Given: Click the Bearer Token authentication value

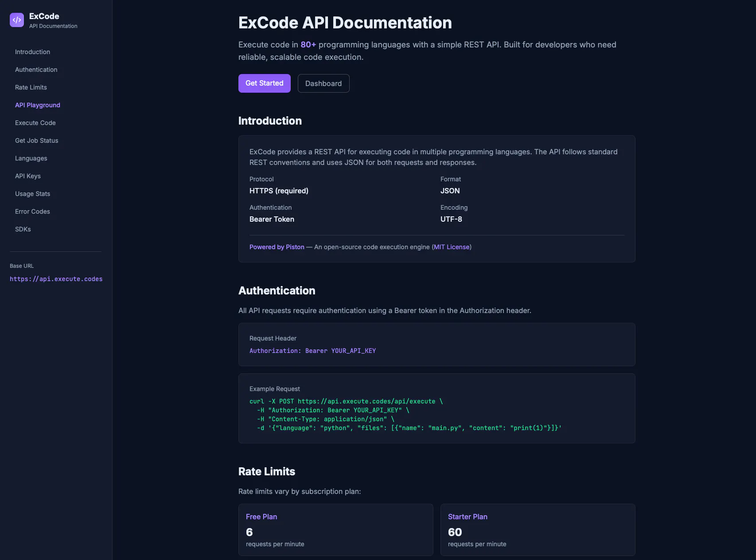Looking at the screenshot, I should pyautogui.click(x=272, y=219).
